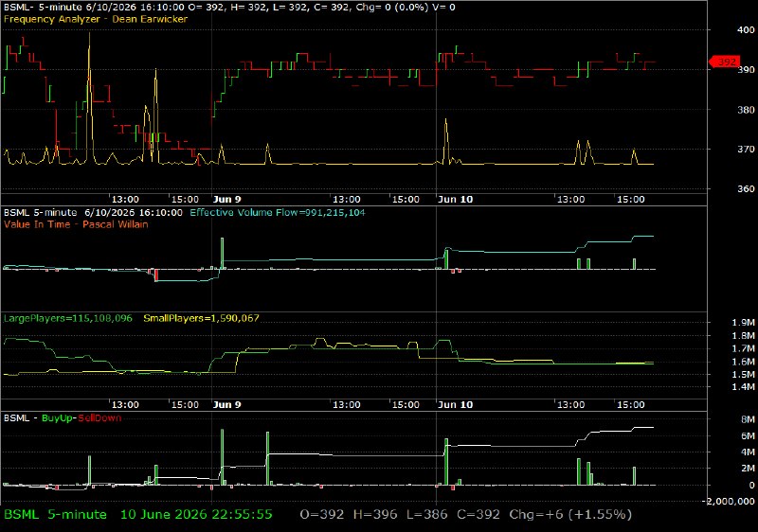Image resolution: width=758 pixels, height=532 pixels.
Task: Click the 'O=392' value in status bar
Action: [x=322, y=515]
